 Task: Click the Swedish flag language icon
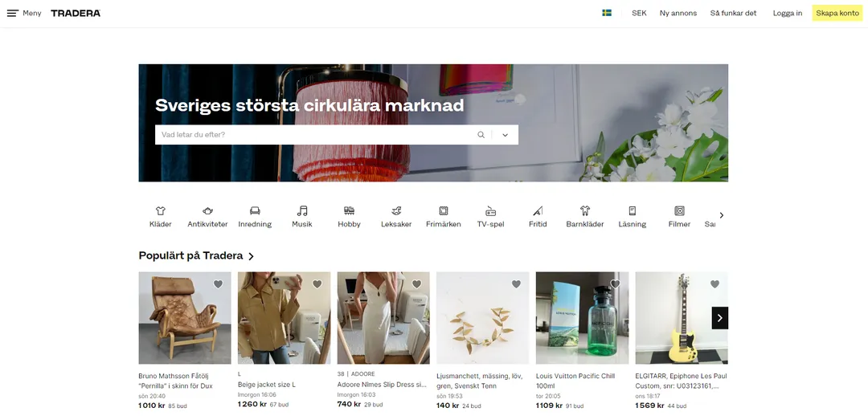607,13
